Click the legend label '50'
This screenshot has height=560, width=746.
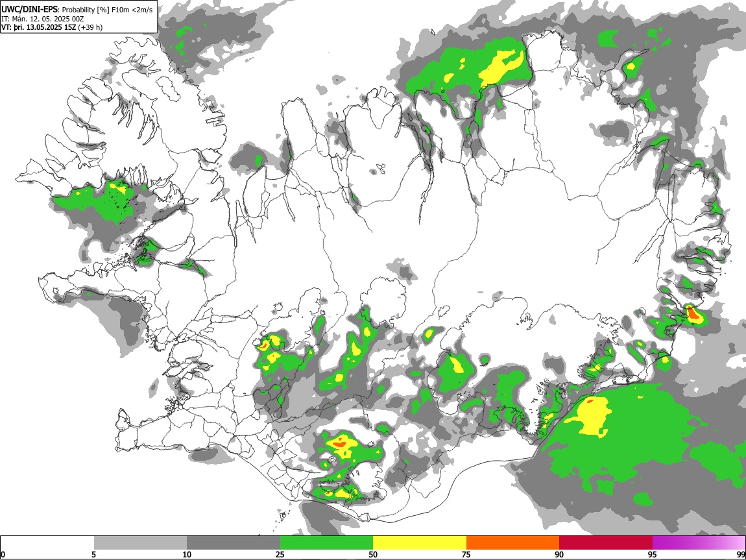pyautogui.click(x=373, y=554)
